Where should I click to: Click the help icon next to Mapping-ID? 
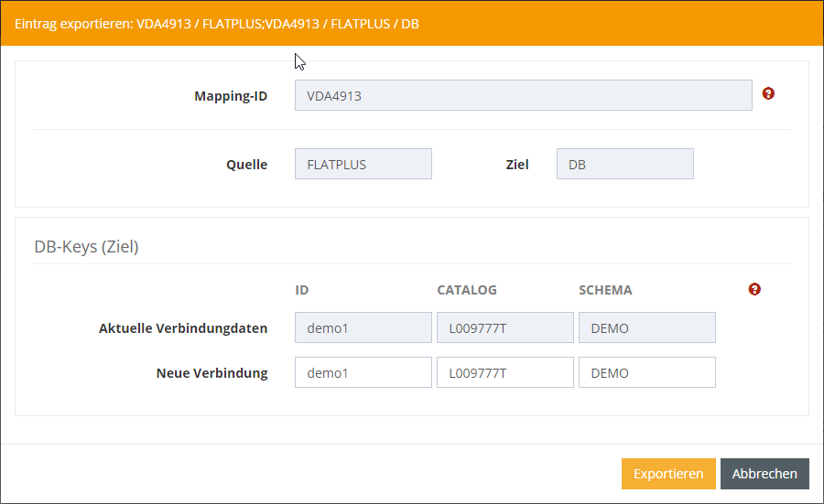pyautogui.click(x=768, y=93)
